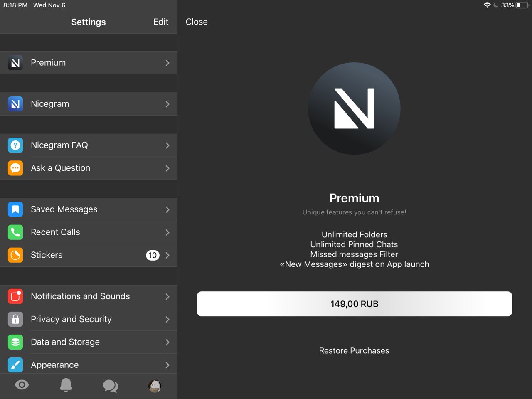Switch to the Chats tab
532x399 pixels.
[111, 386]
